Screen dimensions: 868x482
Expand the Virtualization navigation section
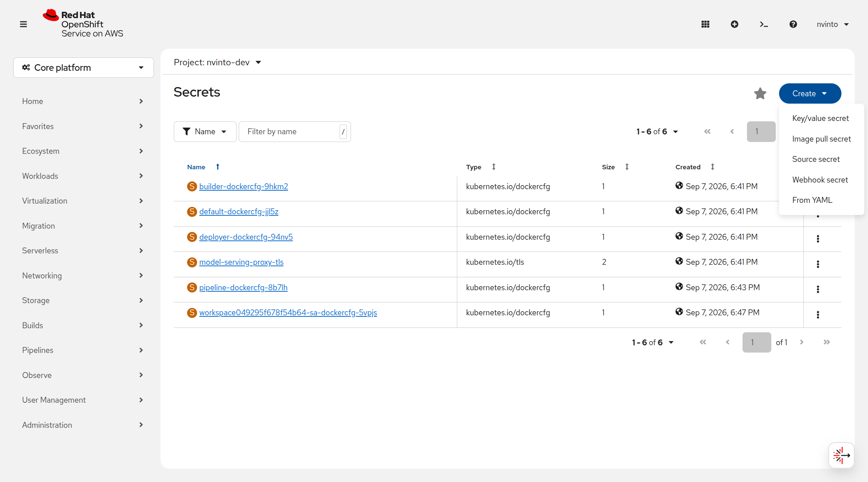(x=83, y=201)
